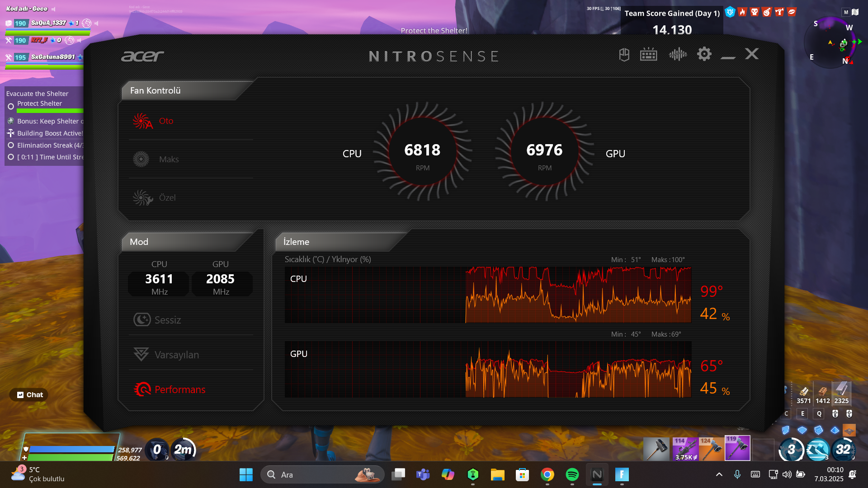
Task: Open the NitroSense settings gear
Action: coord(704,54)
